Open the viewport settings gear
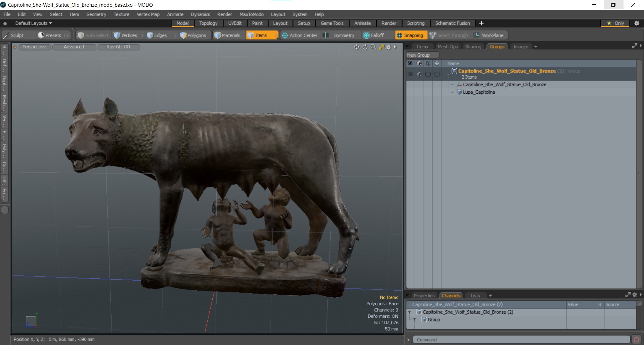This screenshot has height=345, width=644. 388,47
